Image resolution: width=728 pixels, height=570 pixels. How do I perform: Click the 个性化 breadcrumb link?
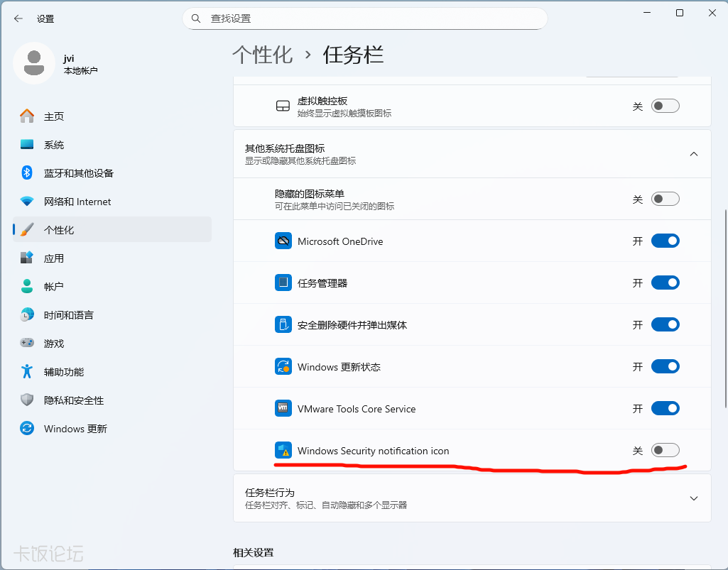click(263, 55)
